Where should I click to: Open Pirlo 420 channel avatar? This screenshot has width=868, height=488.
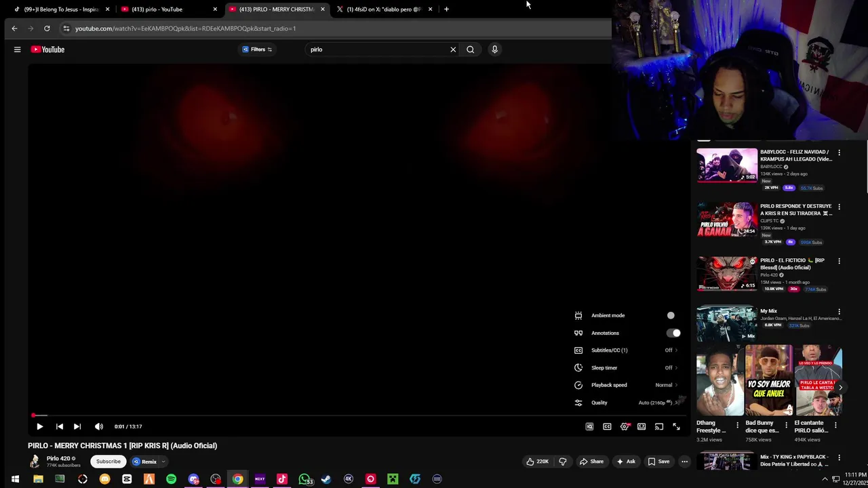[34, 462]
